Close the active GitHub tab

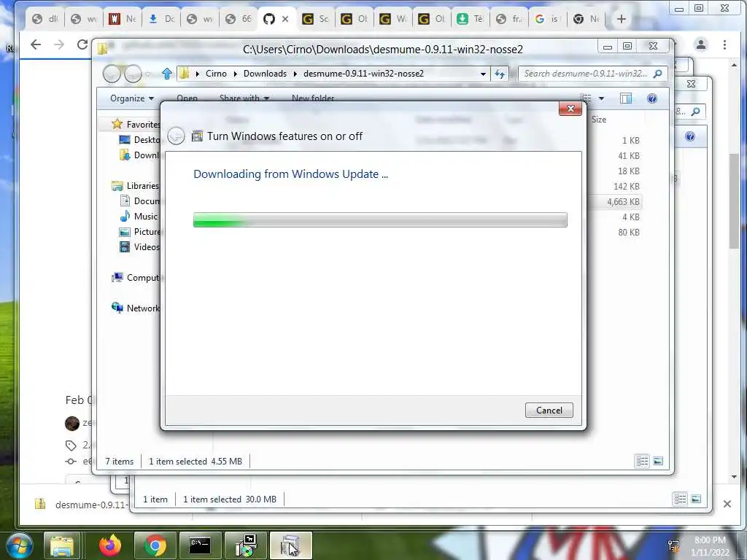tap(285, 19)
